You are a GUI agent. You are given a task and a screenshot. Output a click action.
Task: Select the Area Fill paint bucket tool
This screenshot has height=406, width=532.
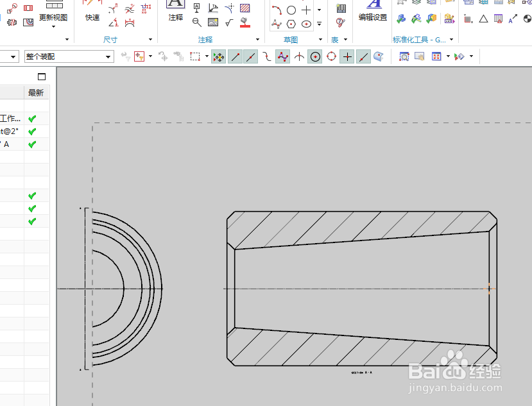(245, 22)
